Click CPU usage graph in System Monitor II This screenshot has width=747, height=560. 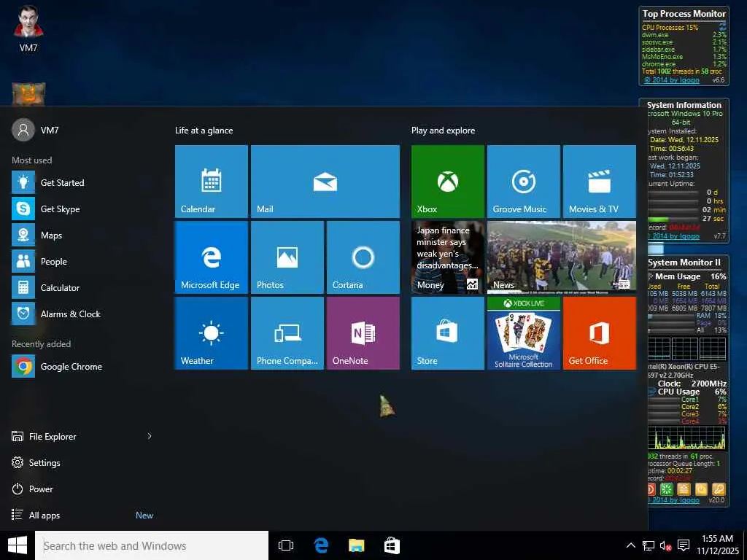point(686,438)
